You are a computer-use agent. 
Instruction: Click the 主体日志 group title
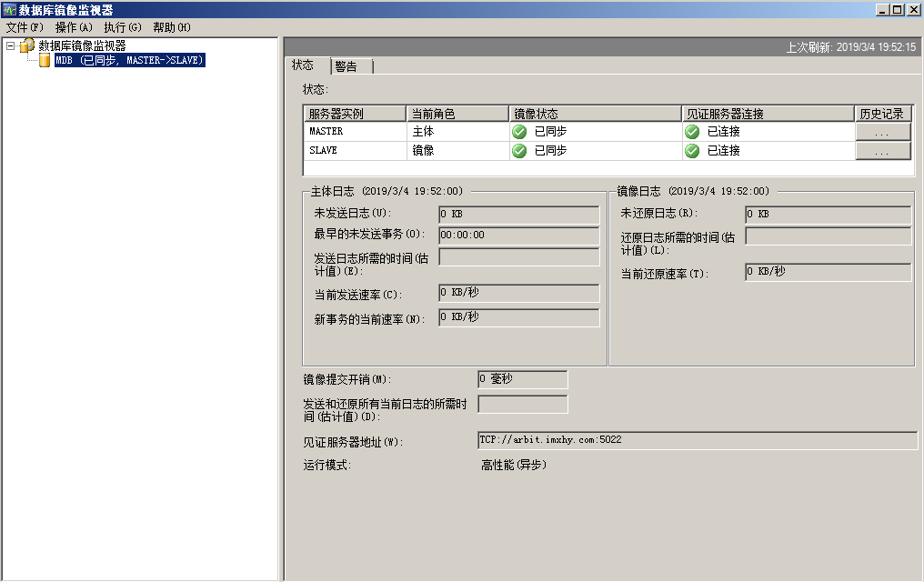[x=387, y=191]
